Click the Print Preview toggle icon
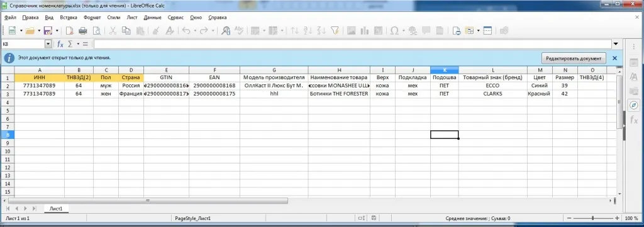Viewport: 644px width, 227px height. [96, 31]
